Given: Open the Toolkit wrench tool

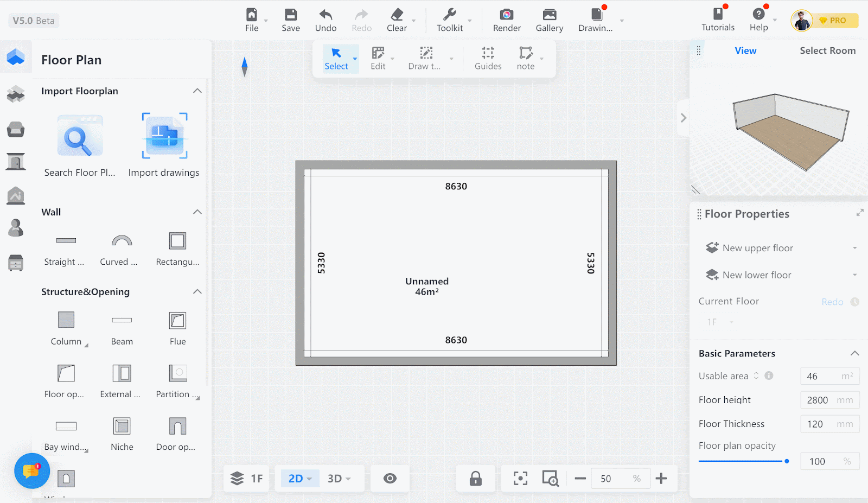Looking at the screenshot, I should 449,15.
